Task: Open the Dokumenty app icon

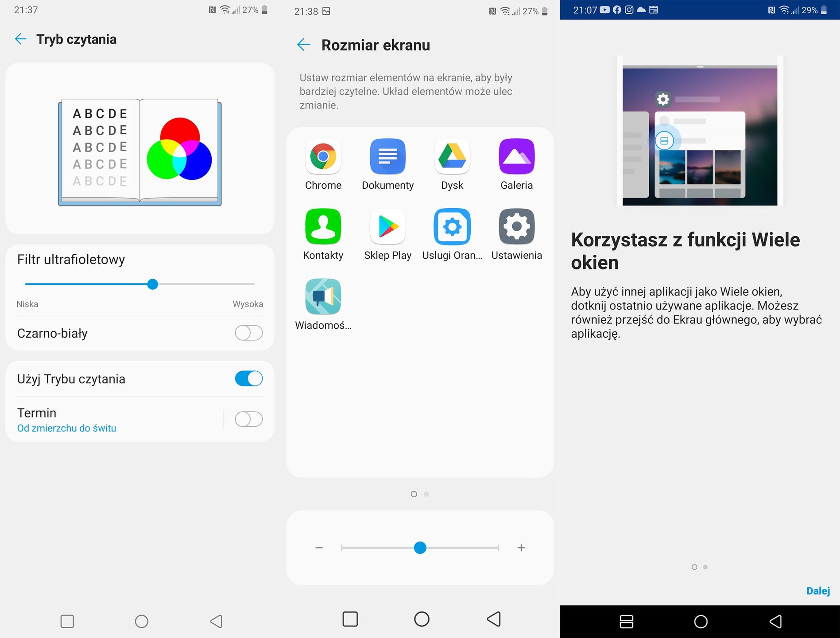Action: click(x=387, y=156)
